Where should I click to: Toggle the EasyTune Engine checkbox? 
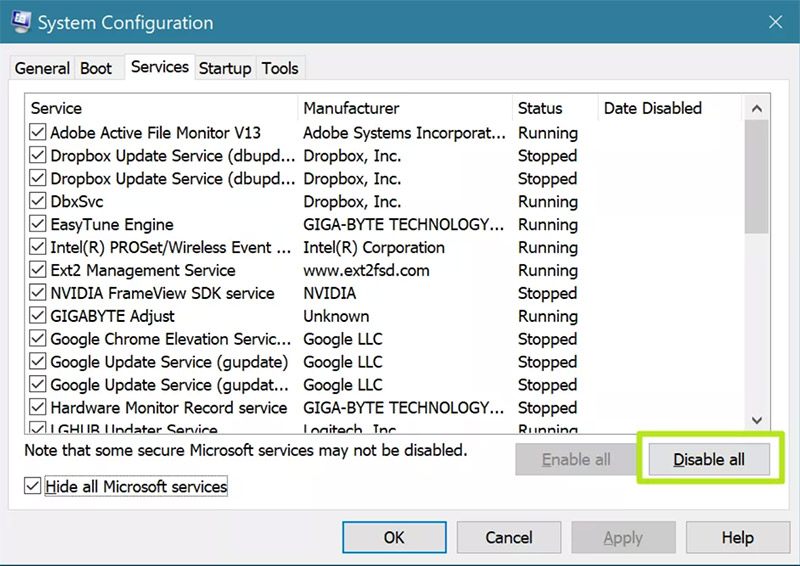coord(37,224)
